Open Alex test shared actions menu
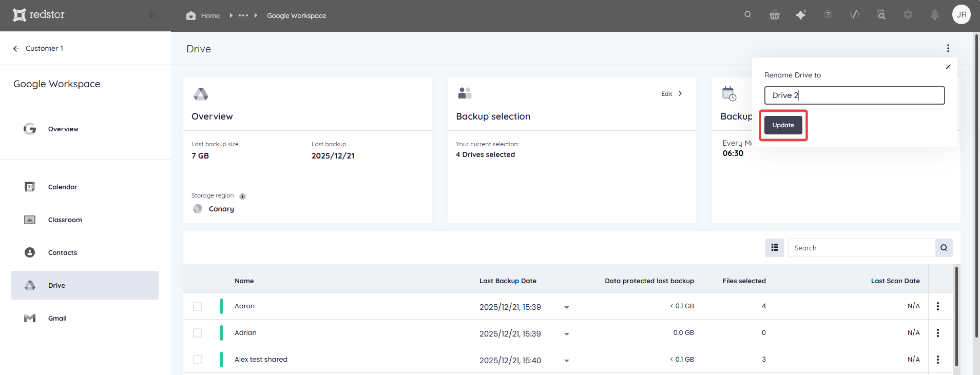 [937, 360]
